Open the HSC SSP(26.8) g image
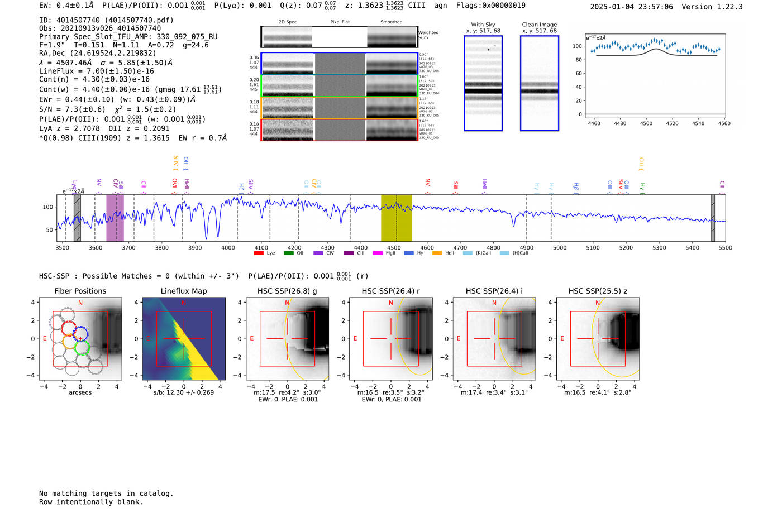 tap(288, 339)
